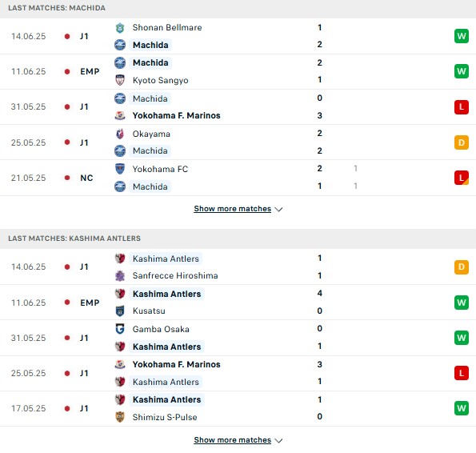Screen dimensions: 476x453
Task: Click the W badge for Kashima vs Shimizu S-Pulse
Action: click(x=462, y=408)
